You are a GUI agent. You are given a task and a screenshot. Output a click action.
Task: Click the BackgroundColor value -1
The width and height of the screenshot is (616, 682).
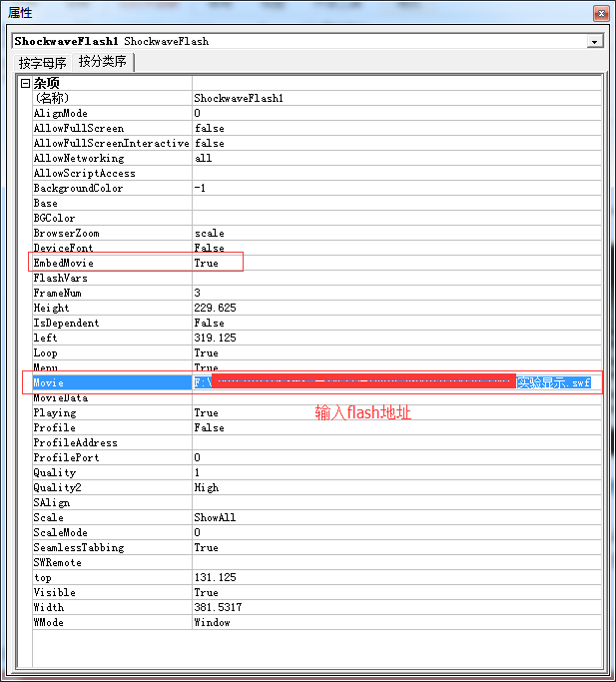tap(396, 188)
